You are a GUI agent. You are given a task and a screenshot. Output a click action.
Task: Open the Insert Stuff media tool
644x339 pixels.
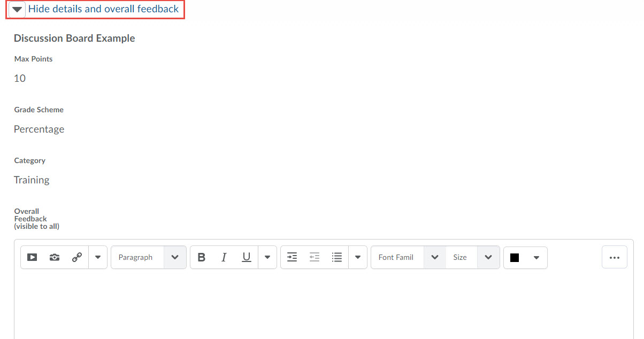(32, 257)
